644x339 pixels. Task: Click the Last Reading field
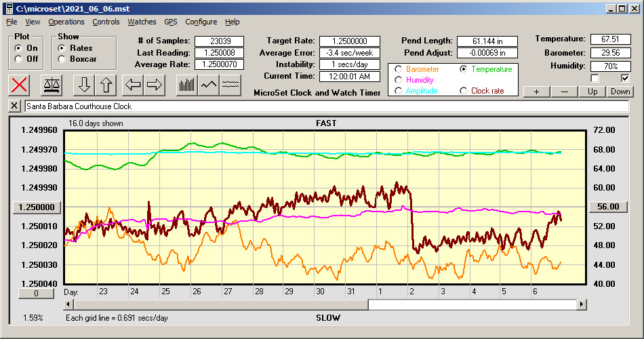220,53
